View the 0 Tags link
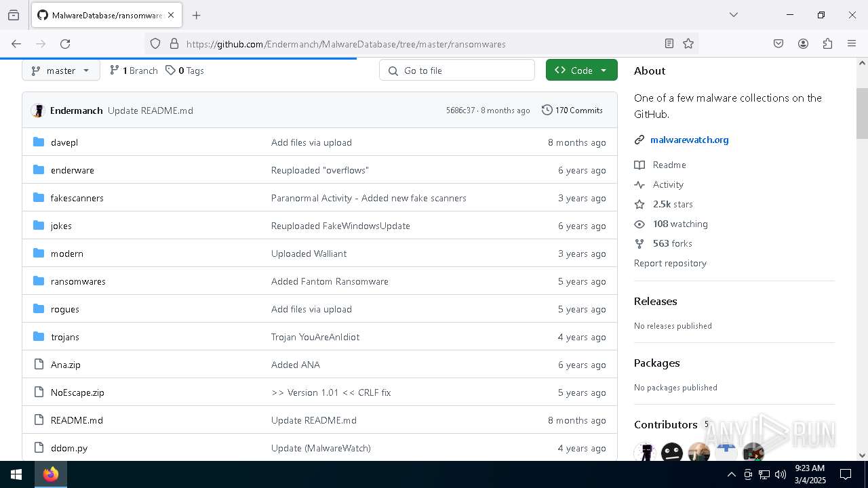 coord(184,70)
